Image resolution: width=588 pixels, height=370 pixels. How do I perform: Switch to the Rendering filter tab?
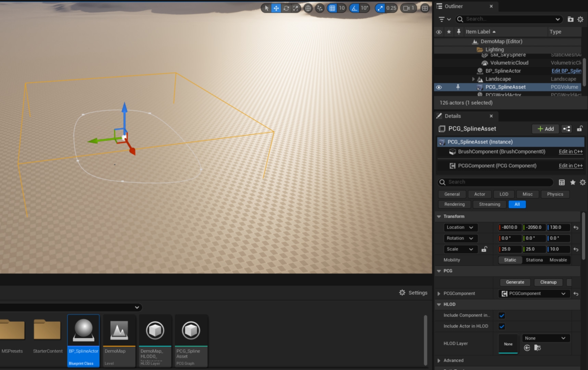[454, 204]
